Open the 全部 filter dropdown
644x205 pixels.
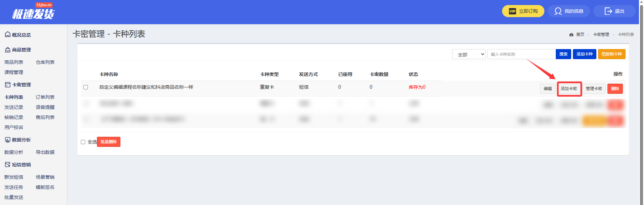point(469,54)
